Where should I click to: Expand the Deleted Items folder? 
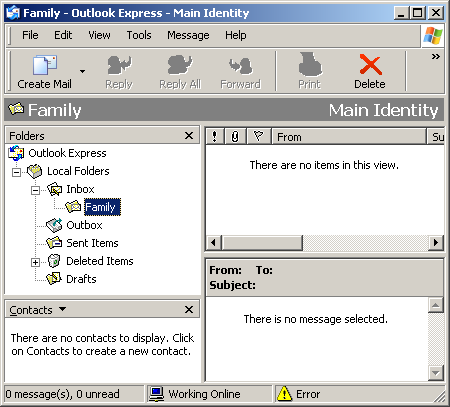[x=35, y=262]
